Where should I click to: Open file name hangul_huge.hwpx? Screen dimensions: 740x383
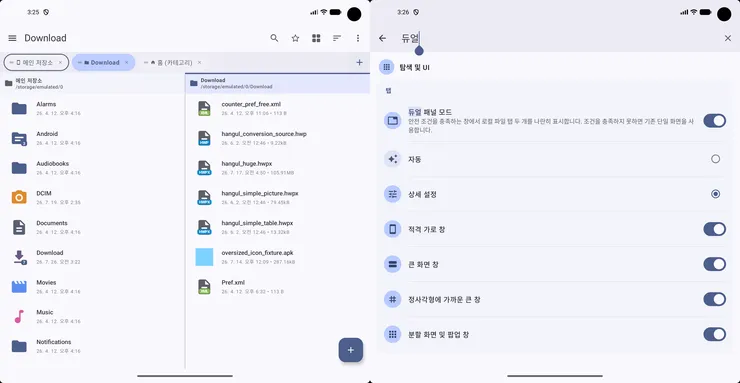tap(246, 164)
